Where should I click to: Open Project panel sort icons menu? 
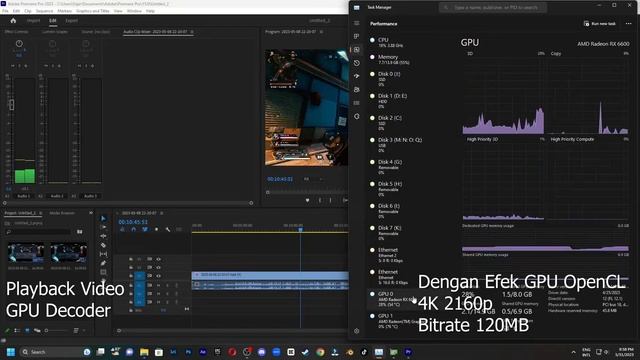pyautogui.click(x=76, y=330)
